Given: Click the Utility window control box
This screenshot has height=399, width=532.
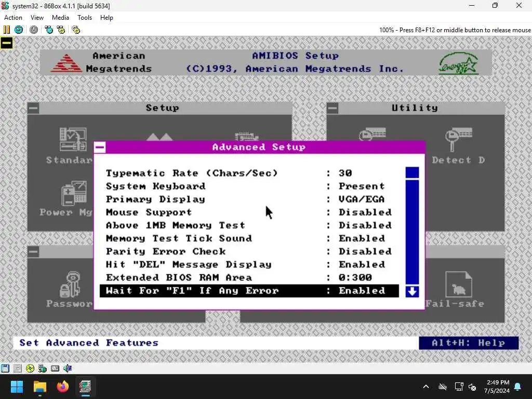Looking at the screenshot, I should pyautogui.click(x=332, y=108).
